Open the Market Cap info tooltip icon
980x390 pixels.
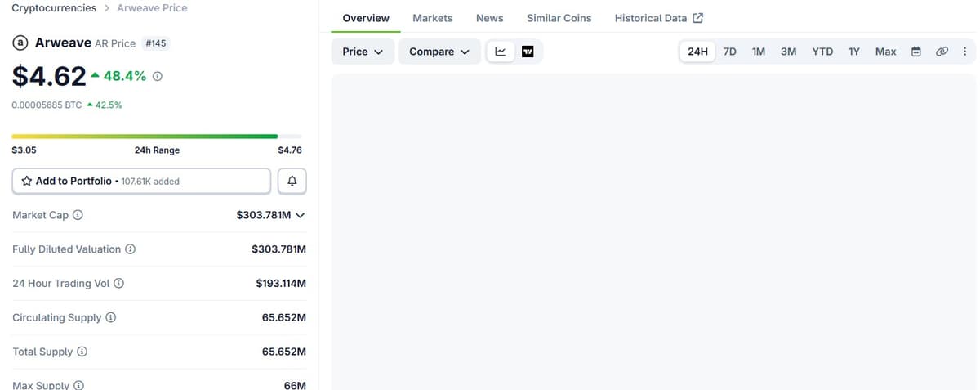pyautogui.click(x=78, y=215)
